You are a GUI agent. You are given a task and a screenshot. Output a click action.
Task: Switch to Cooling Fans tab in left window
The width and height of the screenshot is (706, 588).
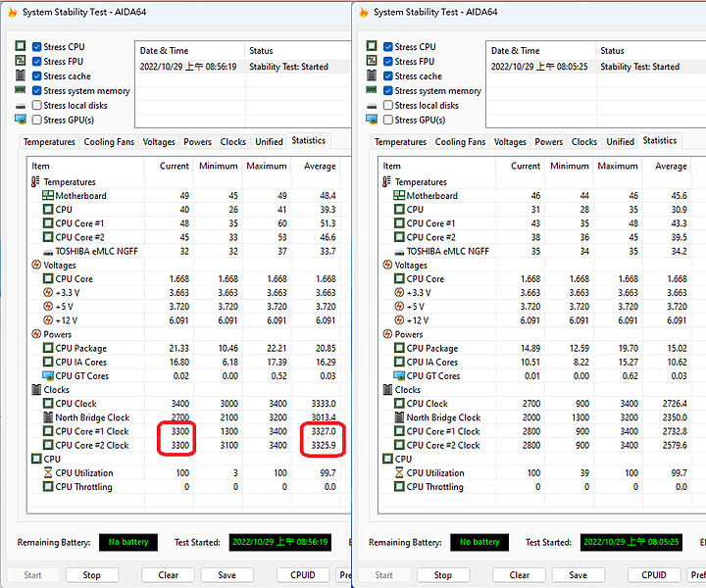pyautogui.click(x=109, y=142)
